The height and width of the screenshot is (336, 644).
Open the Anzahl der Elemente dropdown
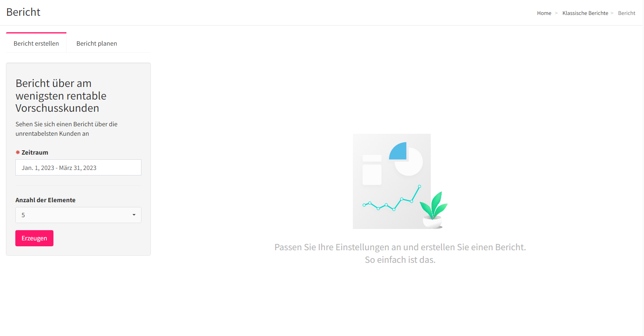78,215
